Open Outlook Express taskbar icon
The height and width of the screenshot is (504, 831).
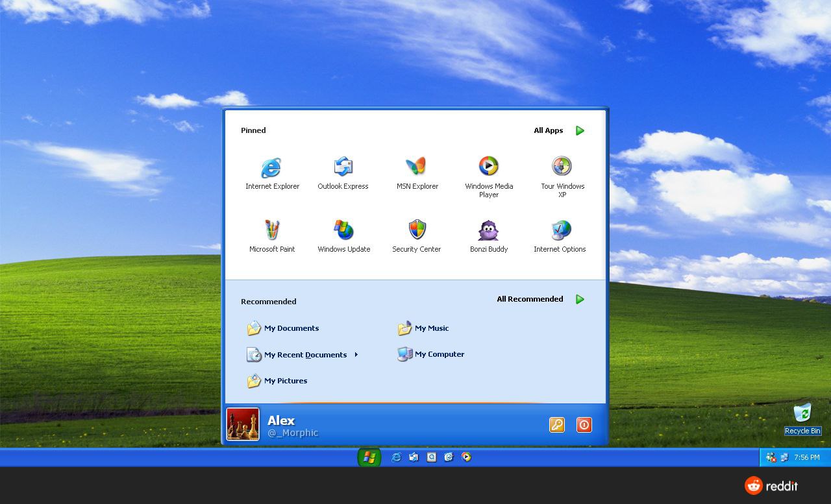(x=414, y=457)
